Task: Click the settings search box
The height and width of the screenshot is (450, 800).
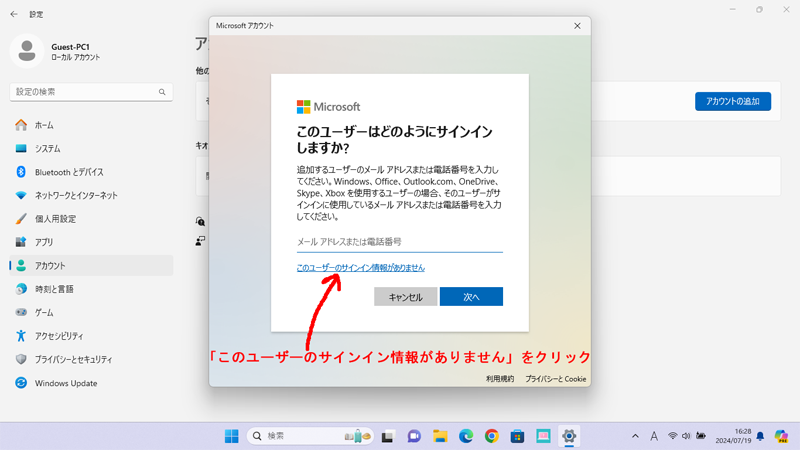Action: [90, 92]
